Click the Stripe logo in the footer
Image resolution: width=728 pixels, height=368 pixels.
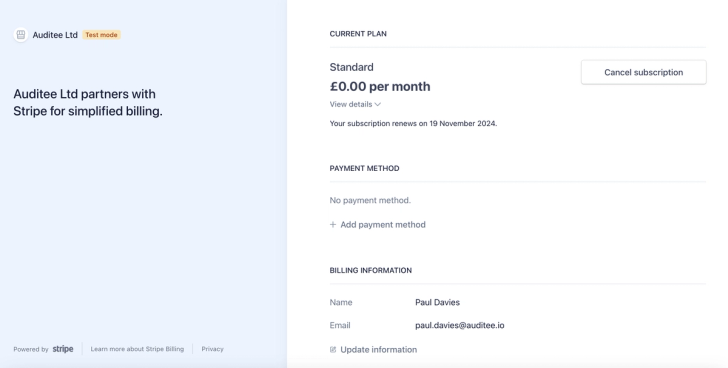[63, 349]
